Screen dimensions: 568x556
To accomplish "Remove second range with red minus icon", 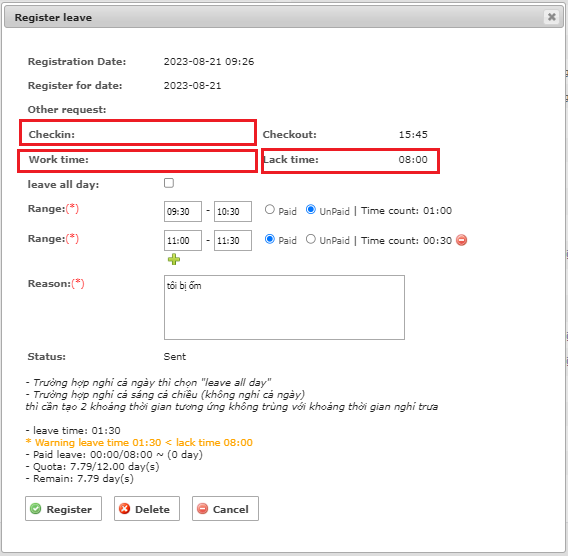I will coord(462,240).
